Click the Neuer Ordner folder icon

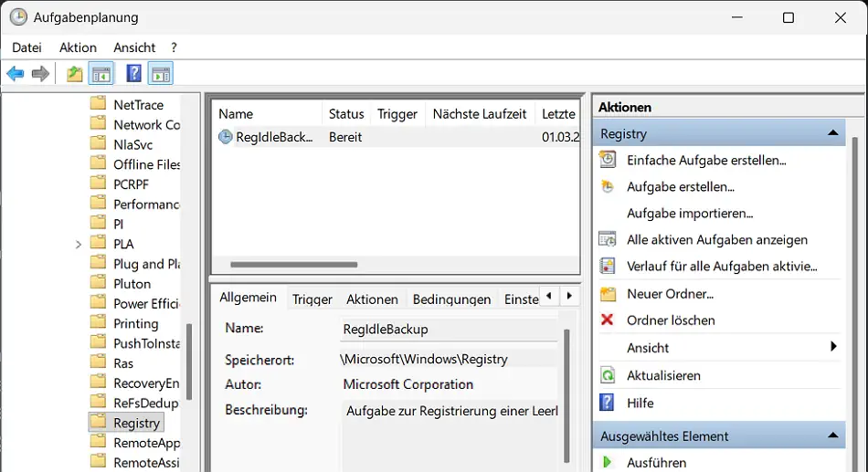click(608, 294)
